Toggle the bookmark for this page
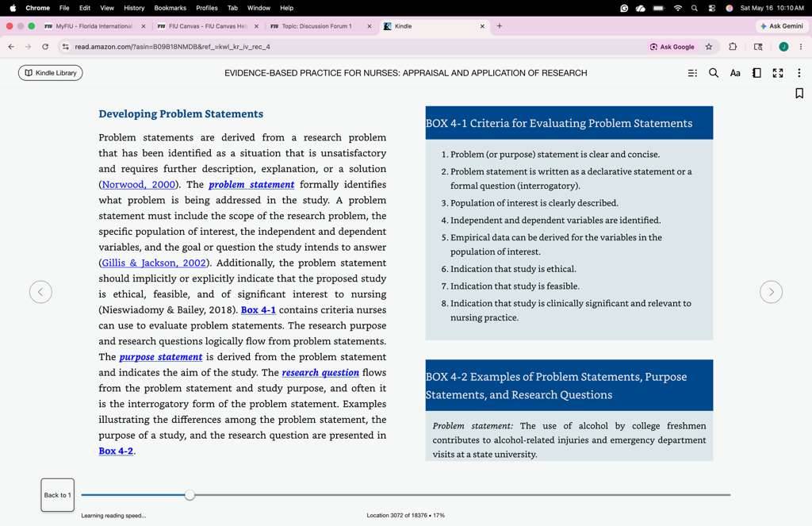This screenshot has width=812, height=526. (x=799, y=94)
